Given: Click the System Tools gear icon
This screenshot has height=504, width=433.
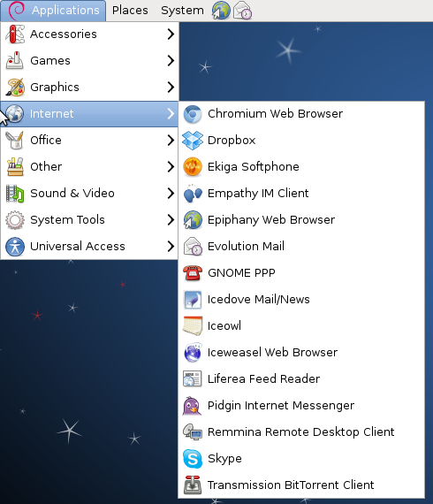Looking at the screenshot, I should (x=15, y=219).
